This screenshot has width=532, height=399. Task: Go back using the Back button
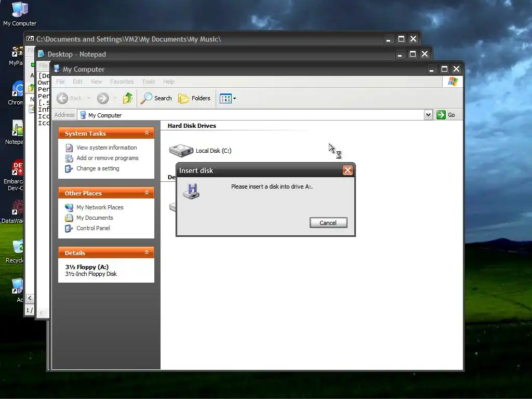coord(69,98)
